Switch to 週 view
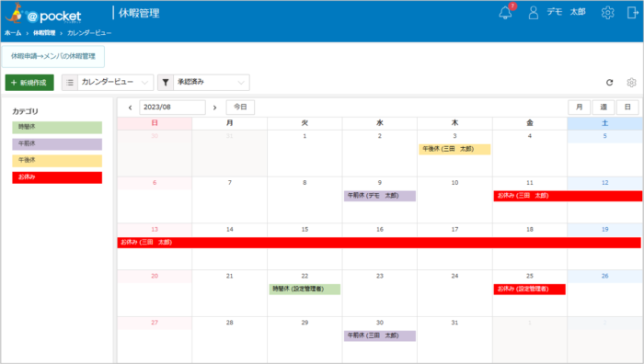The image size is (644, 364). tap(604, 108)
